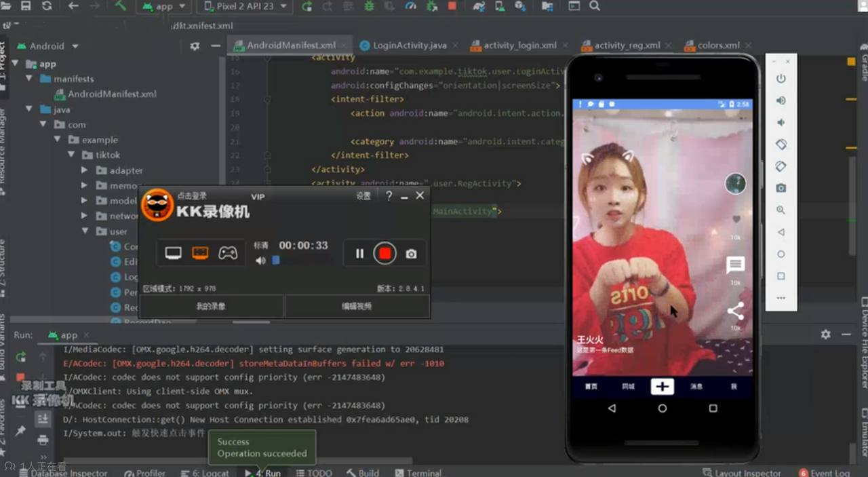
Task: Pause the KK recording
Action: (359, 254)
